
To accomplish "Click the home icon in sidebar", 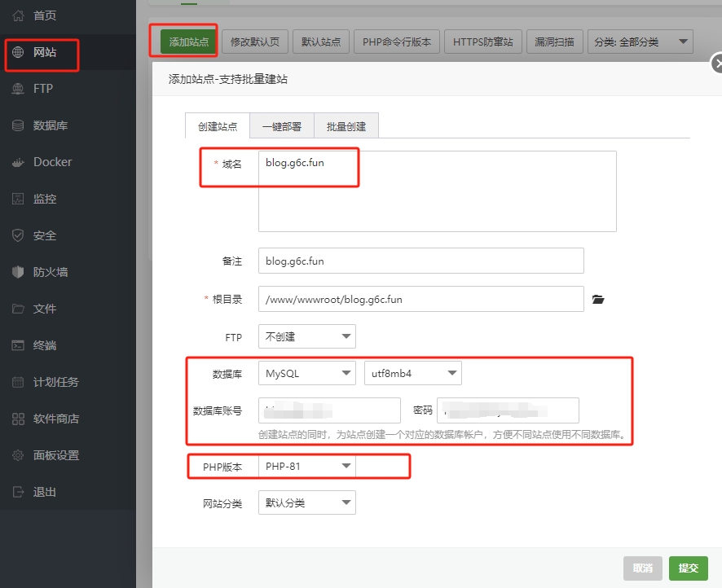I will (x=18, y=15).
